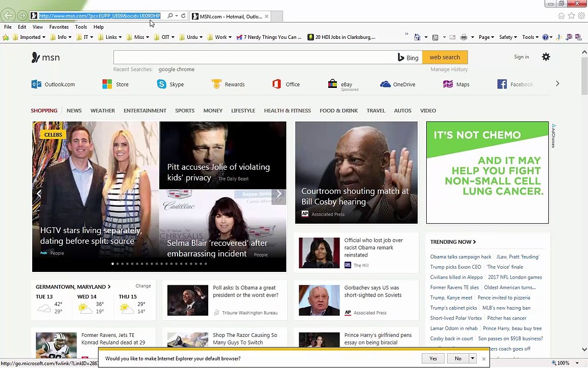The width and height of the screenshot is (588, 368).
Task: Expand the Imported favorites folder
Action: click(x=29, y=37)
